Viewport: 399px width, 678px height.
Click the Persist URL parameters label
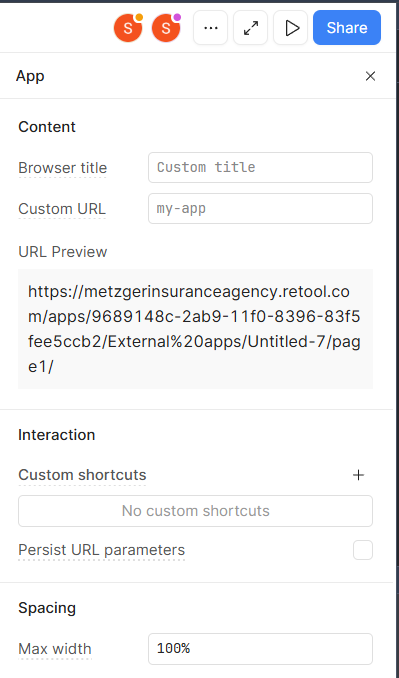pos(102,550)
